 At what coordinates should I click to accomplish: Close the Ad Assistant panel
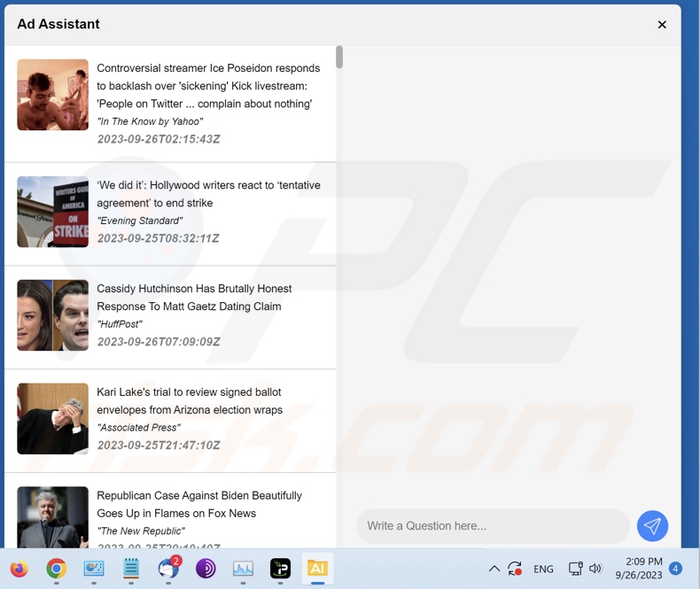[x=662, y=25]
